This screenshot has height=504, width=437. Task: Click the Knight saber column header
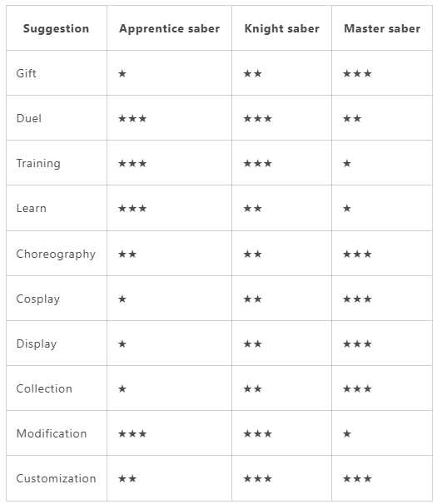282,28
